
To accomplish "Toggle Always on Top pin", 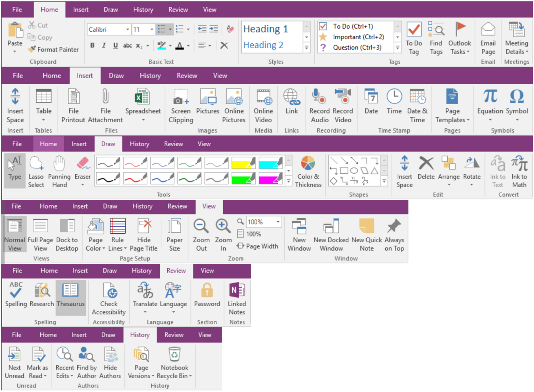I will 394,235.
